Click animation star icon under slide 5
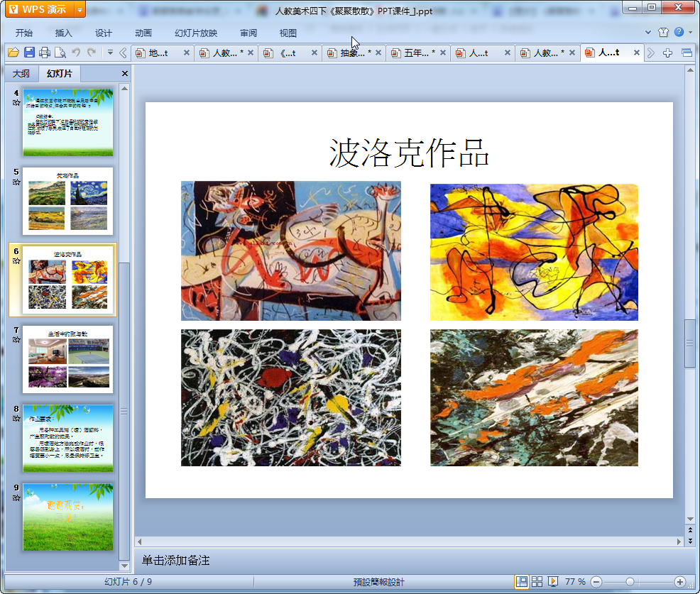700x594 pixels. pos(16,182)
